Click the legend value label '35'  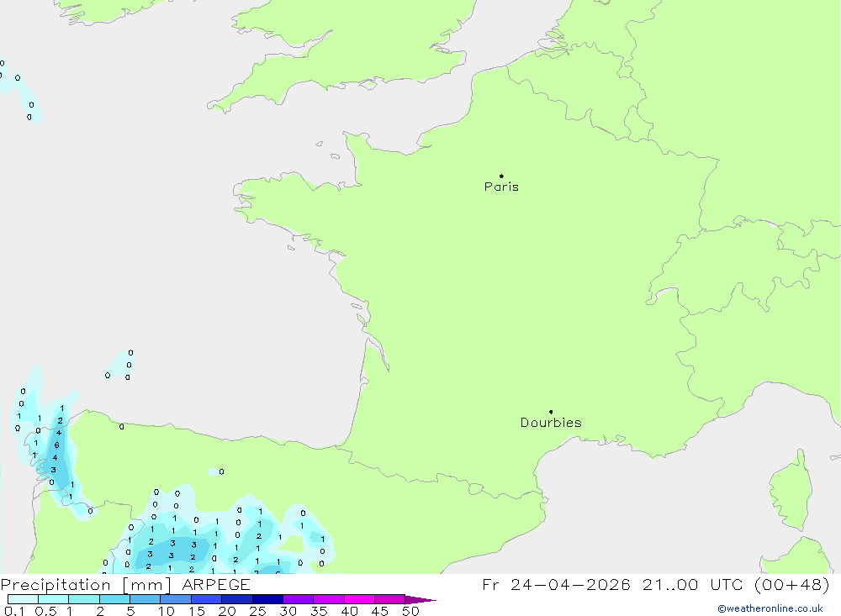coord(319,611)
